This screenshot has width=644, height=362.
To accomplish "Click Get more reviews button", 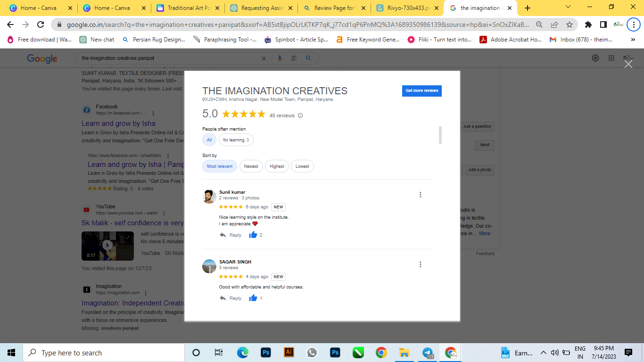I will point(422,90).
